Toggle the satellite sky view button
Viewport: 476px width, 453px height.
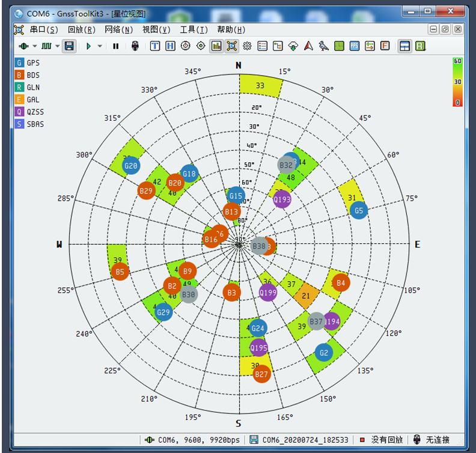pos(231,46)
